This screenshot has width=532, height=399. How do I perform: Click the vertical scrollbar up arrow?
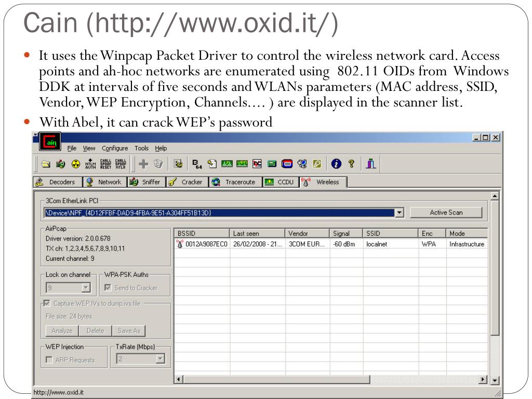coord(495,196)
